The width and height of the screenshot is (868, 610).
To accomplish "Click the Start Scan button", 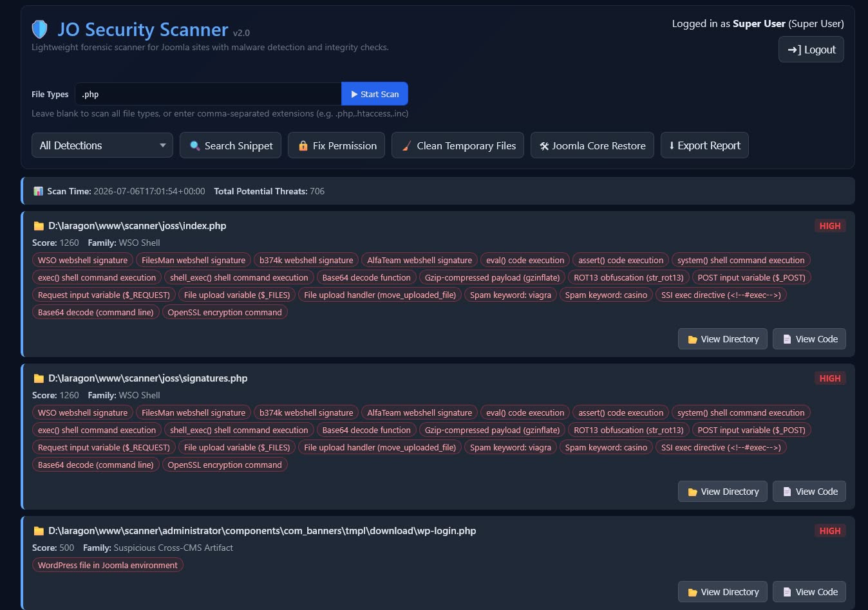I will tap(375, 94).
